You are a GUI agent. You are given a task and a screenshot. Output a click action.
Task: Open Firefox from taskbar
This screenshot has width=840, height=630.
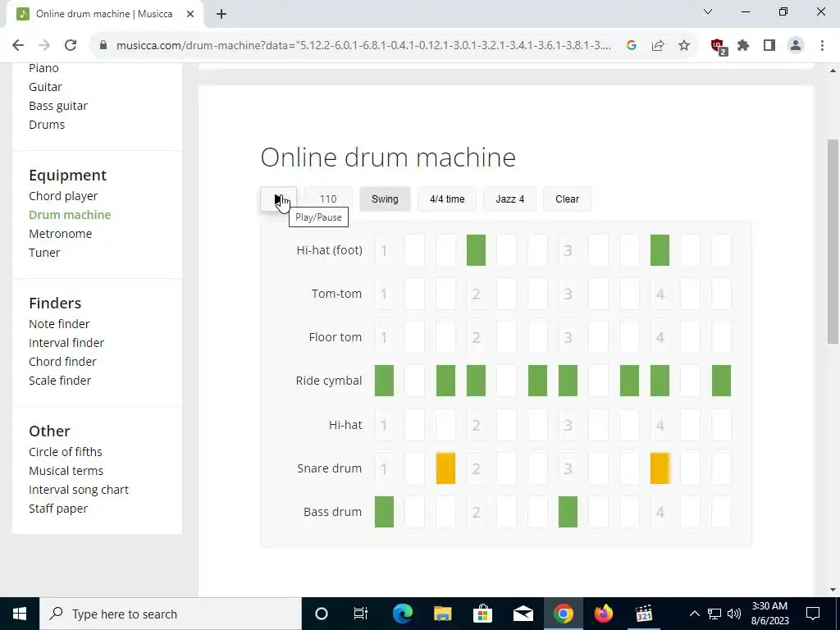[603, 614]
